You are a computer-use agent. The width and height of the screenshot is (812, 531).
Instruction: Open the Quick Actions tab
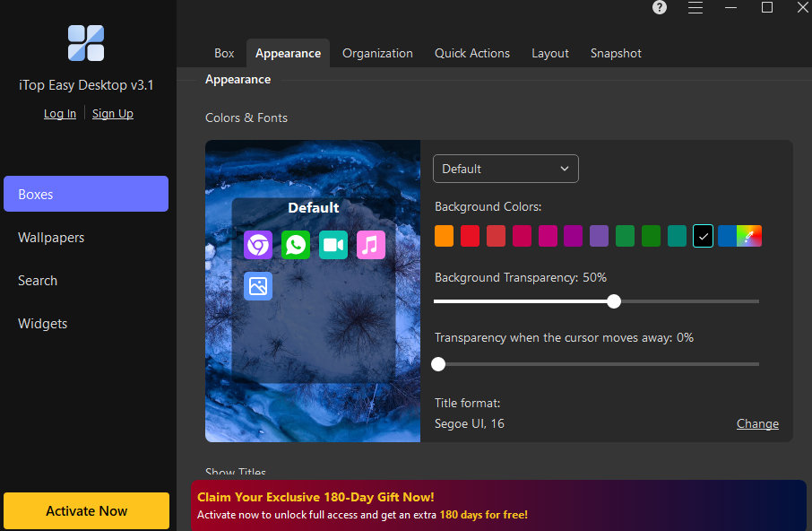[472, 53]
